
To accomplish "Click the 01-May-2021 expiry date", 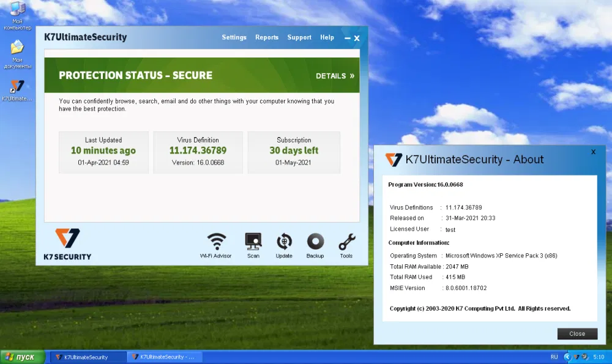I will pyautogui.click(x=293, y=162).
